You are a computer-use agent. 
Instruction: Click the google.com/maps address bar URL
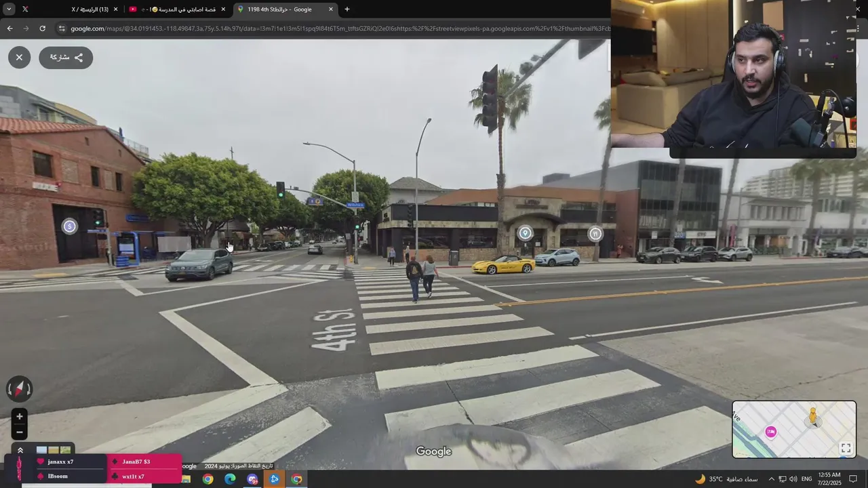tap(339, 28)
